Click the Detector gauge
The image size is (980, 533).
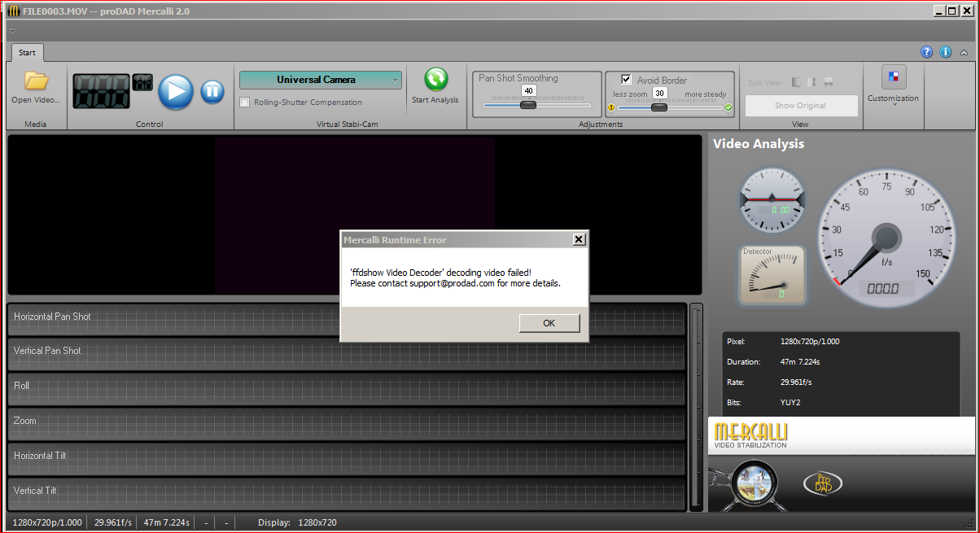tap(772, 275)
